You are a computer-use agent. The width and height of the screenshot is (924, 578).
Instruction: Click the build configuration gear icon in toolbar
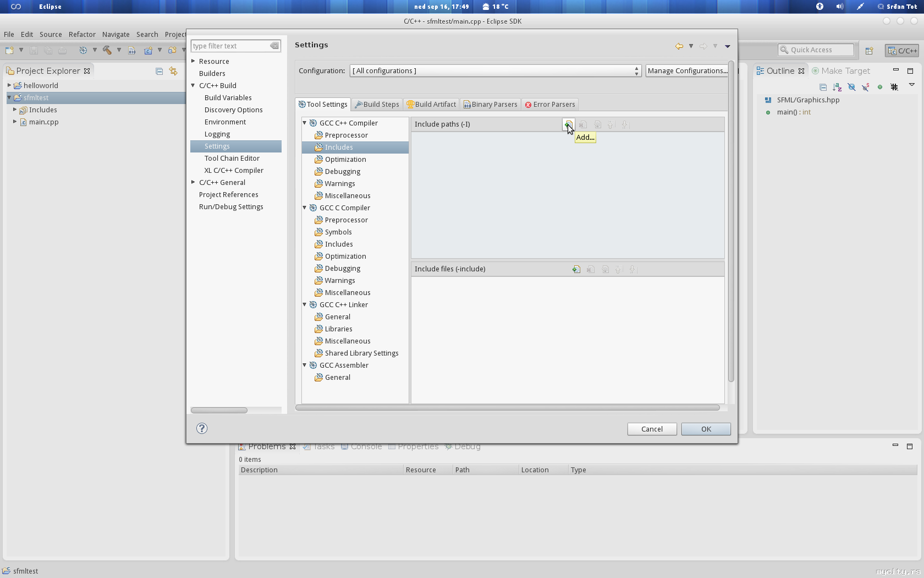coord(83,50)
